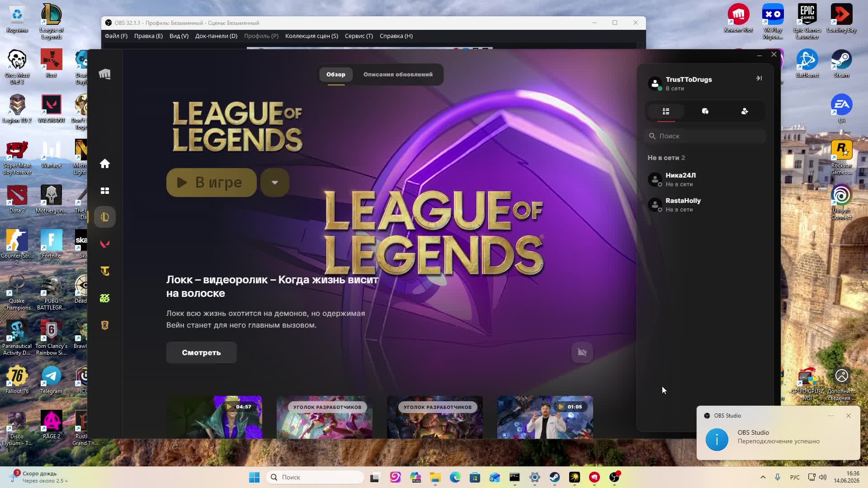Open the Док-панели menu in OBS
Viewport: 868px width, 488px height.
pos(216,36)
